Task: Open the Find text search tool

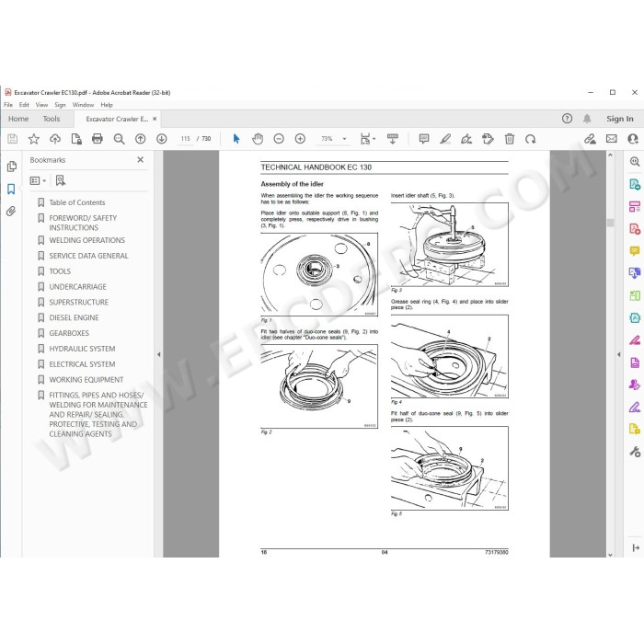Action: point(119,139)
